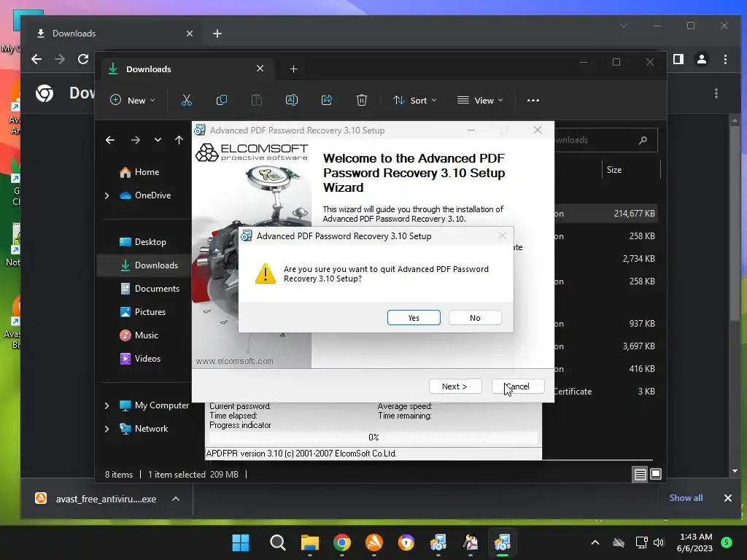Add a new File Explorer tab
This screenshot has height=560, width=747.
293,69
